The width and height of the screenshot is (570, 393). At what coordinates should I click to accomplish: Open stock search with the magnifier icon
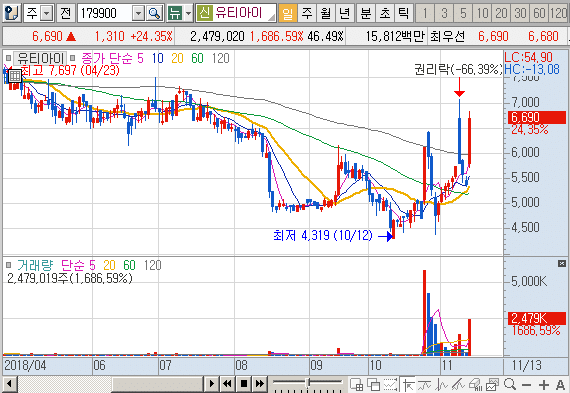[x=154, y=13]
